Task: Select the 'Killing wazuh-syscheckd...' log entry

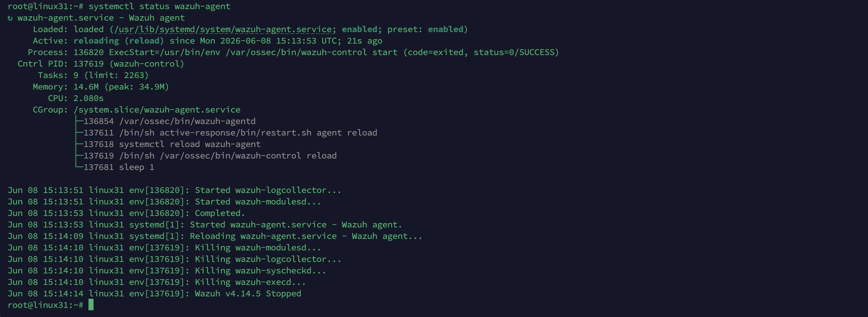Action: [167, 271]
